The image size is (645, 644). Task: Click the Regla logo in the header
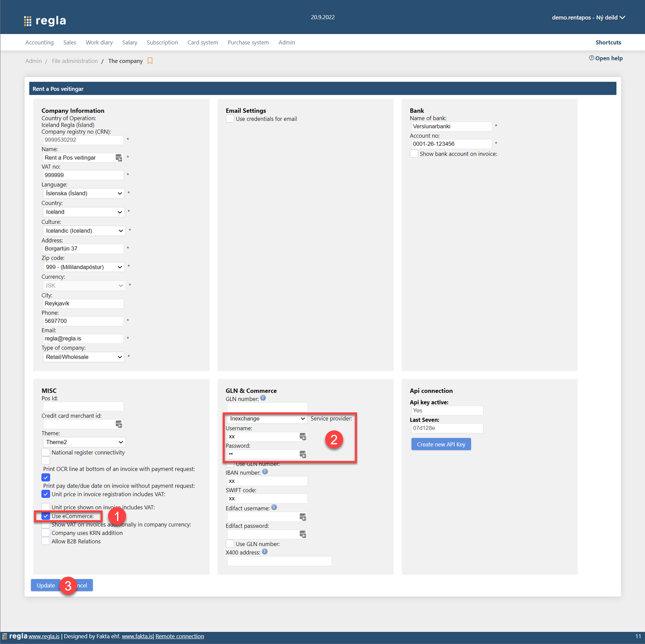pyautogui.click(x=44, y=20)
